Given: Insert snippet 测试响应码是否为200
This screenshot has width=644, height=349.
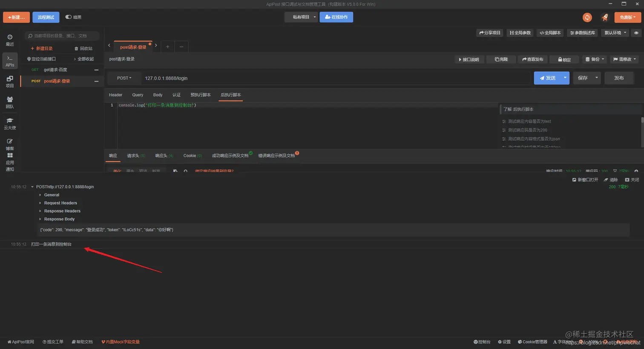Looking at the screenshot, I should tap(527, 130).
